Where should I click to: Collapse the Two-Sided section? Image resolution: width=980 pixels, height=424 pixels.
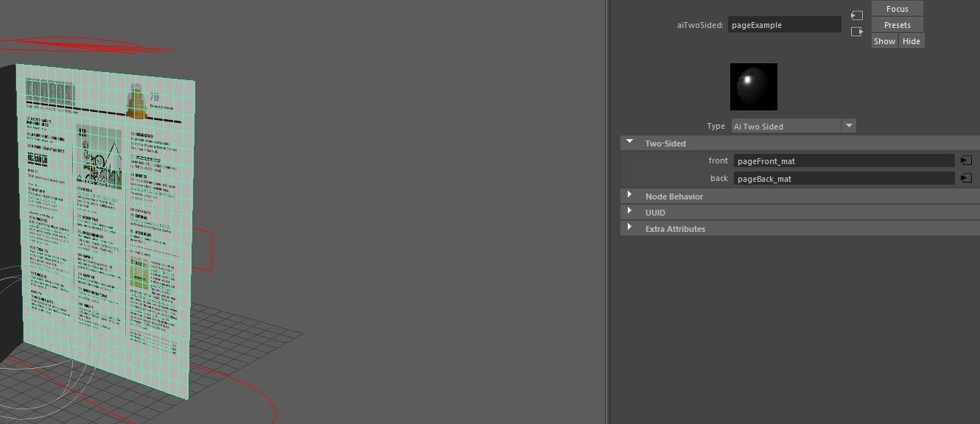click(800, 144)
